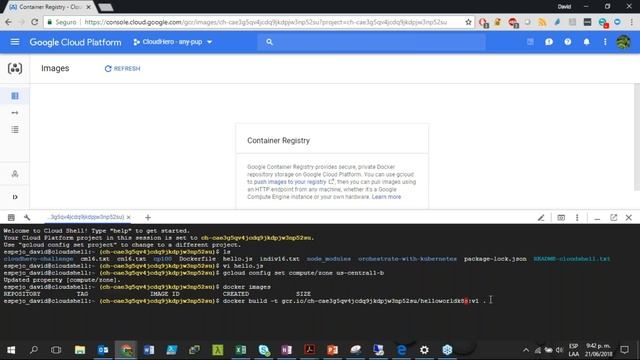Open Cloud Shell in new window
Viewport: 640px width, 360px height.
click(x=613, y=218)
